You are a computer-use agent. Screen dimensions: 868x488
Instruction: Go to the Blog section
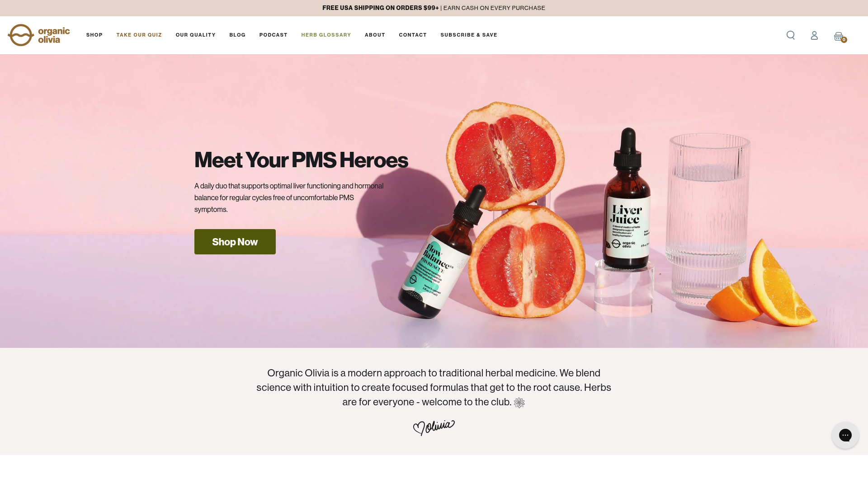[237, 35]
